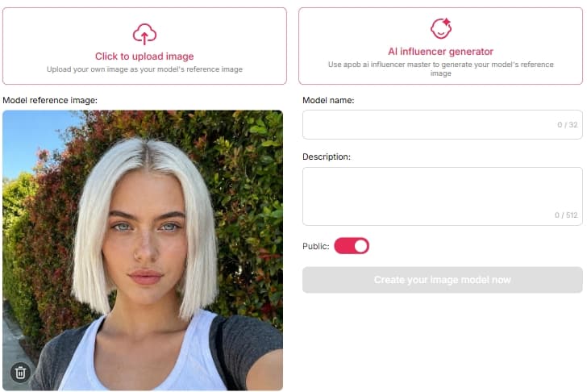Click the 'Model reference image:' label

click(x=50, y=100)
